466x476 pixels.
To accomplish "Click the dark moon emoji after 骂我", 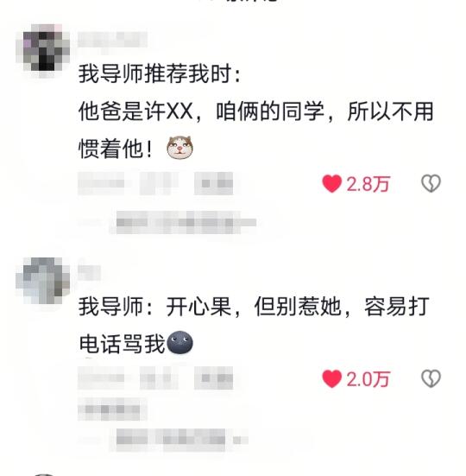I will coord(179,342).
